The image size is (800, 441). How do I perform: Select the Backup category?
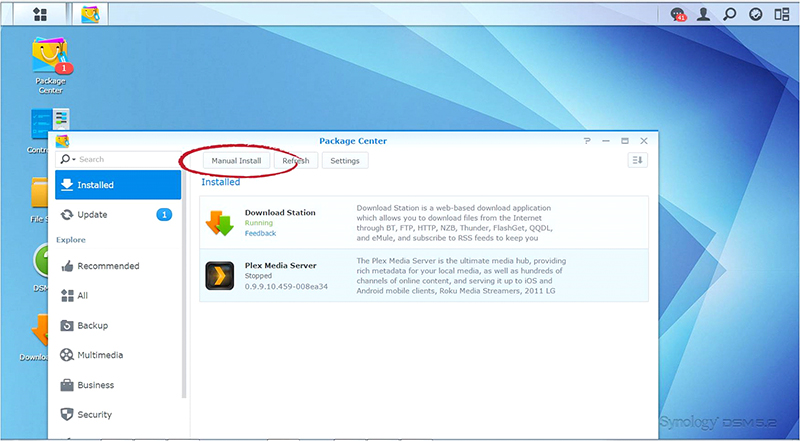[118, 325]
